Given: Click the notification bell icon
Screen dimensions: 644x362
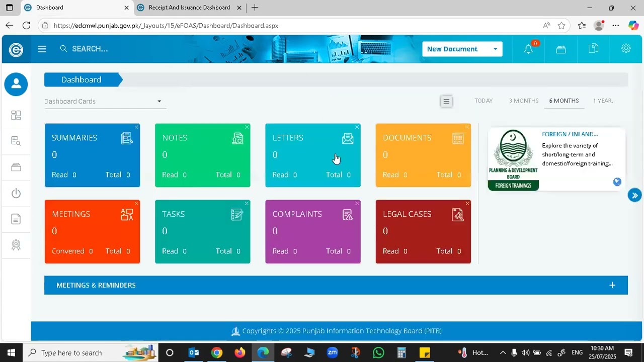Looking at the screenshot, I should pyautogui.click(x=528, y=49).
